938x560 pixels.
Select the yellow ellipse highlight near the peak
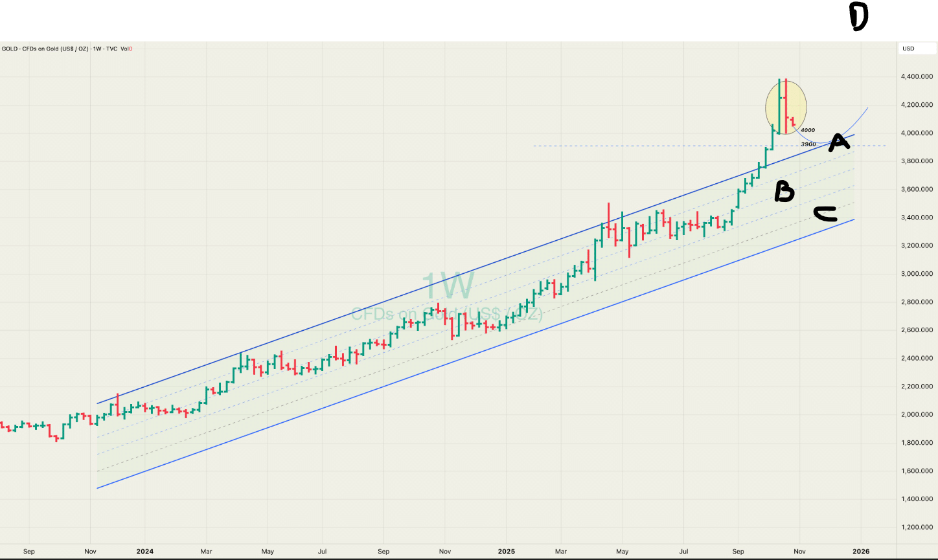point(786,107)
